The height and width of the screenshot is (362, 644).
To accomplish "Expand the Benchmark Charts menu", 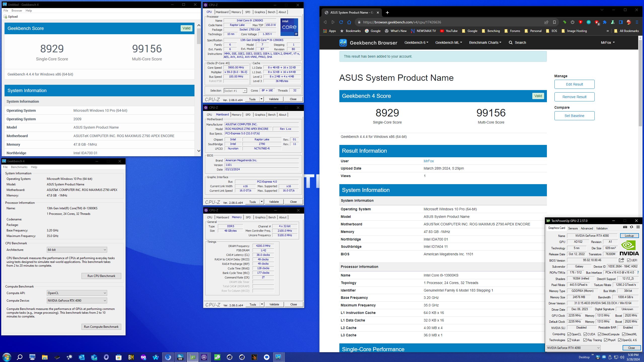I will [485, 43].
